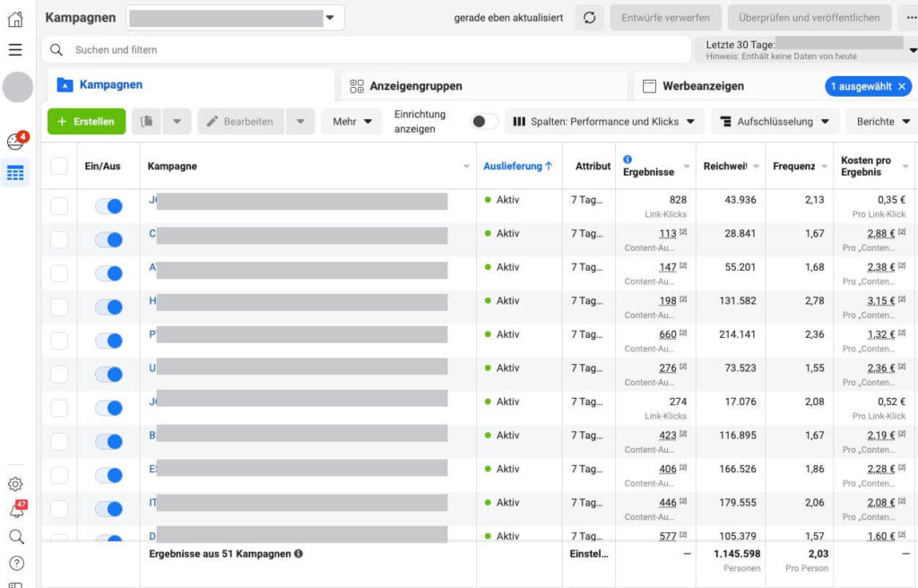918x588 pixels.
Task: Open the three-dot more options at top right
Action: pos(910,18)
